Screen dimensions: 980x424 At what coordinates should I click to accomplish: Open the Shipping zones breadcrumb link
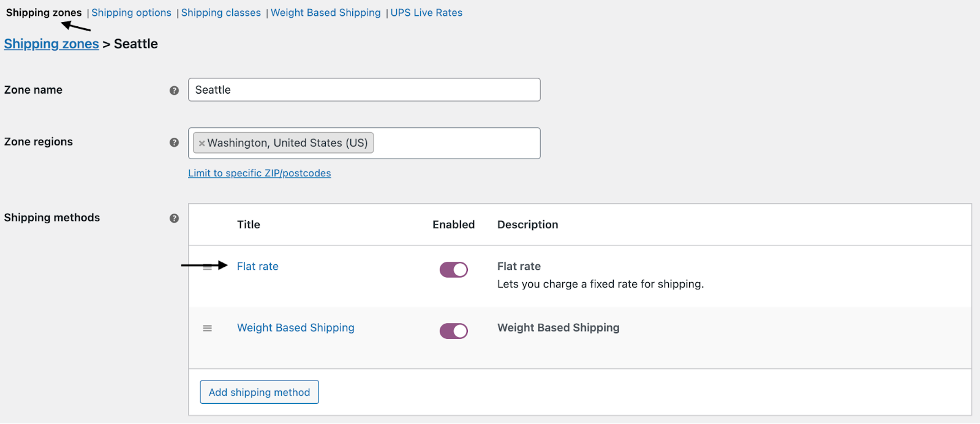click(x=51, y=43)
